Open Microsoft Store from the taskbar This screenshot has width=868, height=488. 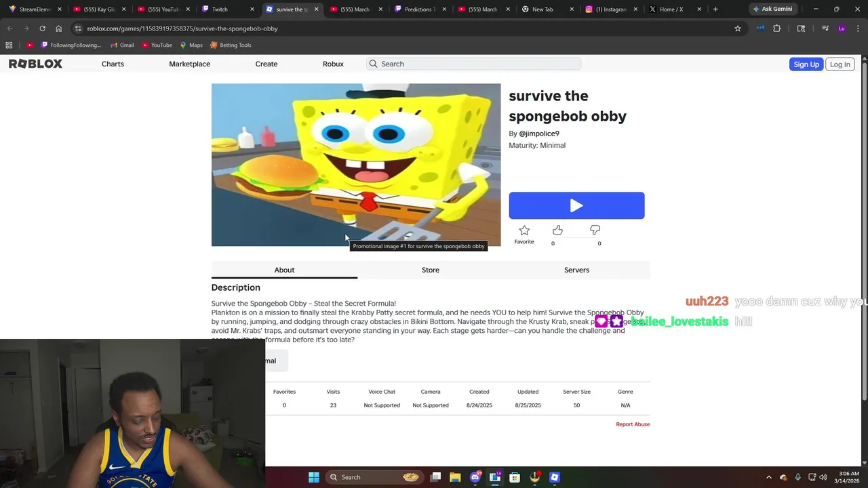click(515, 477)
